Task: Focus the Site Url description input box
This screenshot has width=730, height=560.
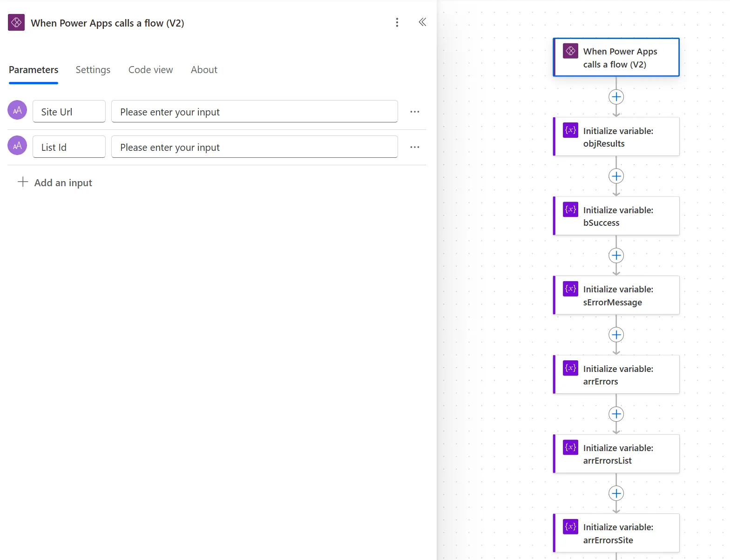Action: tap(255, 111)
